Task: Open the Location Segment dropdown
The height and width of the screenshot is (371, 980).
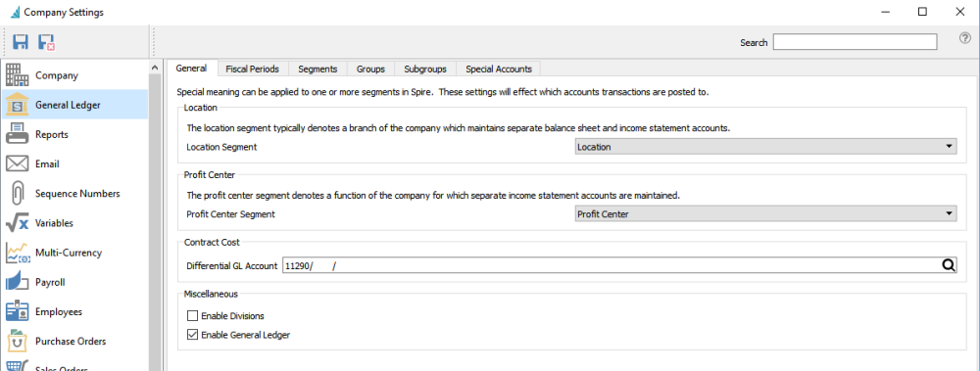Action: (765, 147)
